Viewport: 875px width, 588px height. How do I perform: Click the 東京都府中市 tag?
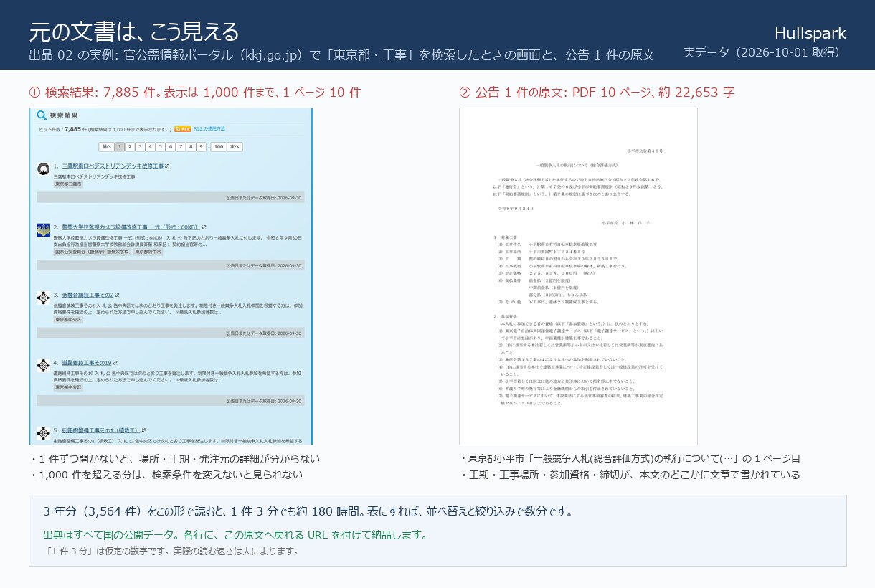click(x=148, y=252)
